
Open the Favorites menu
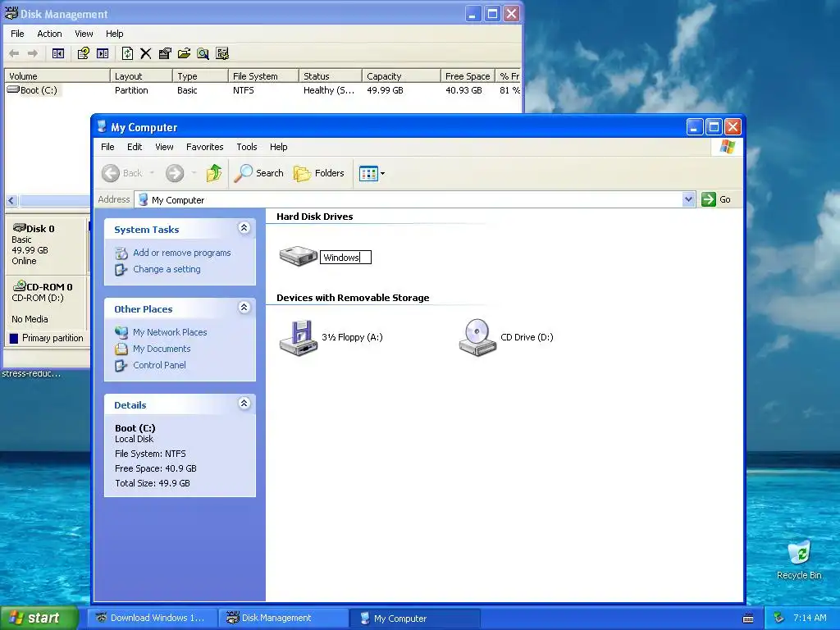pos(204,147)
